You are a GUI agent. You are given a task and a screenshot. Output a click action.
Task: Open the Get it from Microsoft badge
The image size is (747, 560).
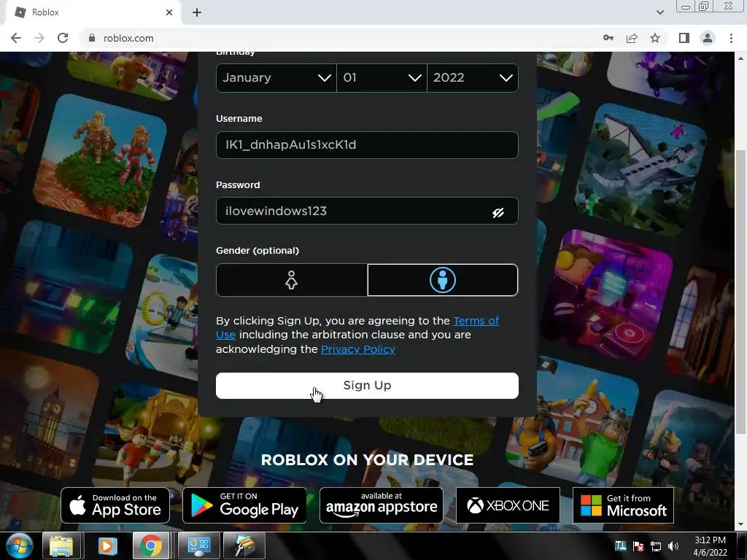pos(623,505)
